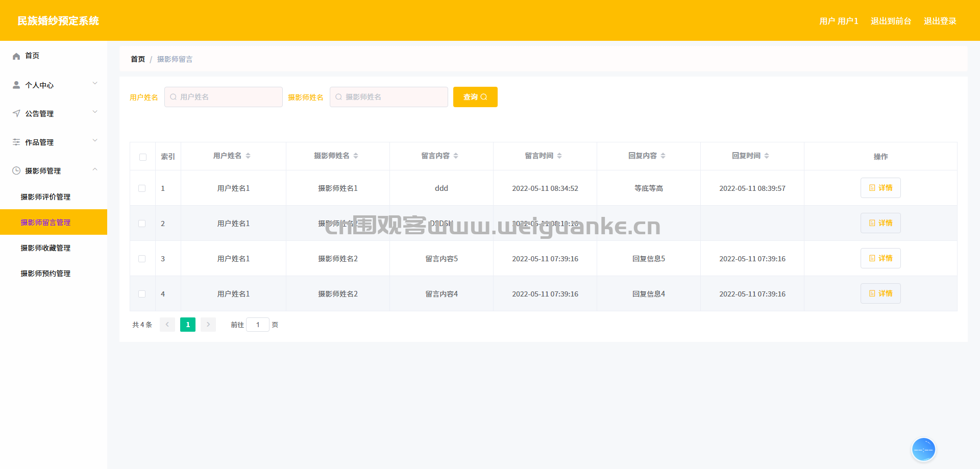Image resolution: width=980 pixels, height=469 pixels.
Task: Sort by 用户姓名 column arrows
Action: 248,156
